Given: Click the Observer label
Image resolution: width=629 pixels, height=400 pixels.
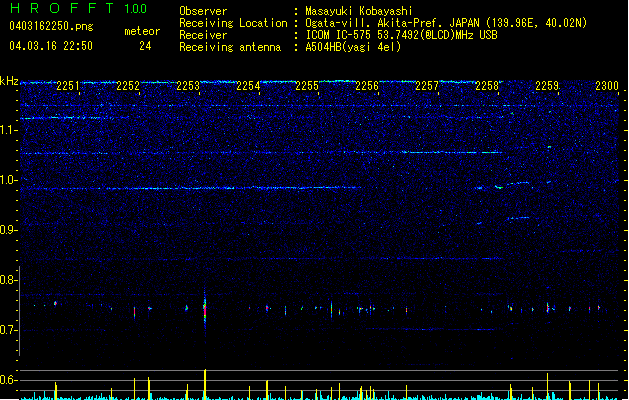Looking at the screenshot, I should (203, 11).
